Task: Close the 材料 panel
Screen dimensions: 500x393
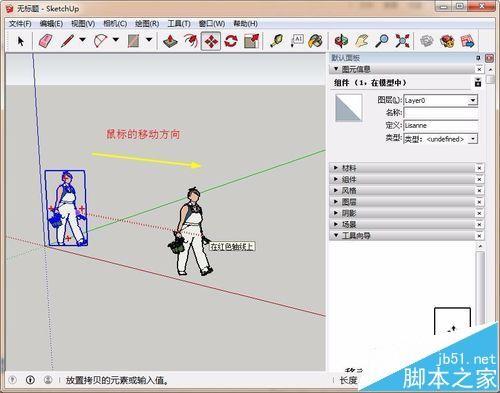Action: coord(479,168)
